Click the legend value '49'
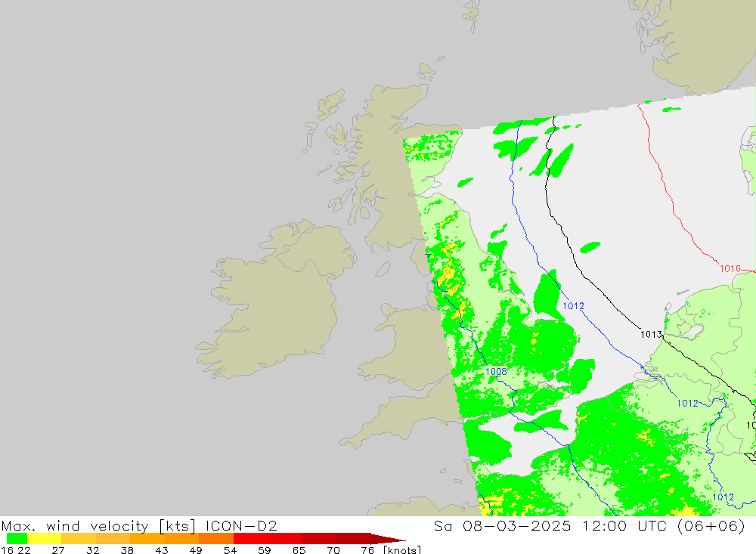The image size is (756, 554). (x=196, y=550)
